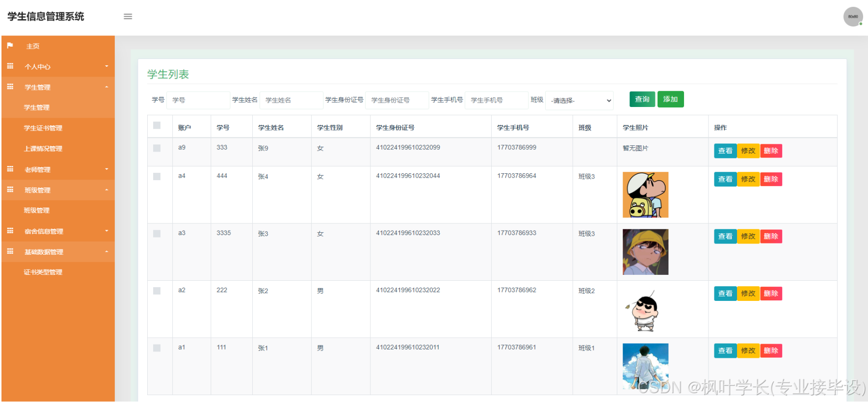The width and height of the screenshot is (868, 402).
Task: Click the grid icon beside 基础数据管理
Action: (10, 252)
